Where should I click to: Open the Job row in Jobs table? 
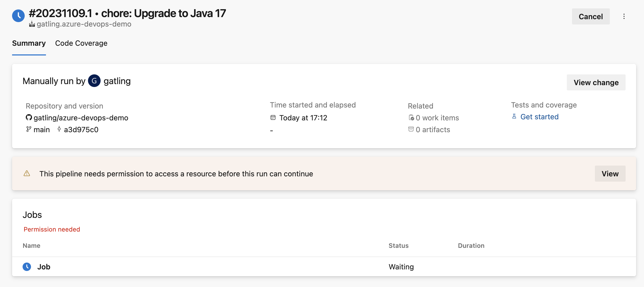(324, 267)
